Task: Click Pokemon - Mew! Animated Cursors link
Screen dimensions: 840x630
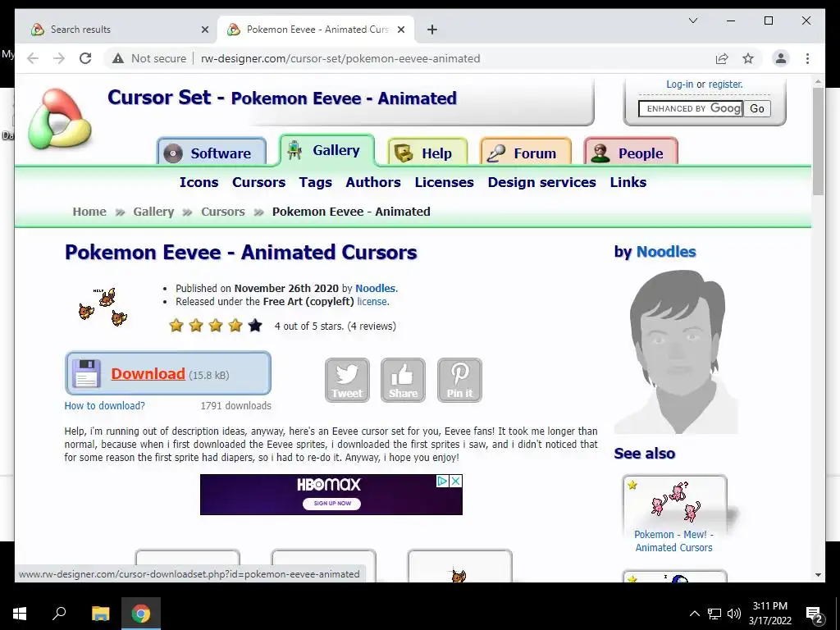Action: pyautogui.click(x=674, y=541)
